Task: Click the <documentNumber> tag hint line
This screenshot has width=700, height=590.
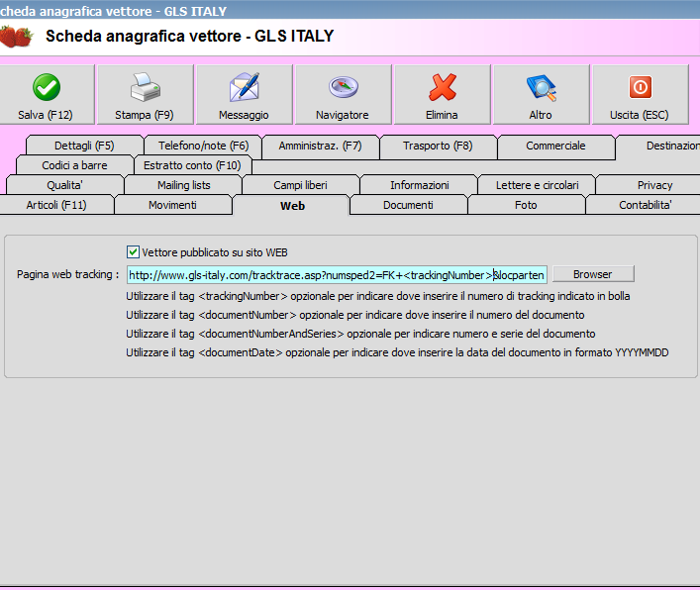Action: tap(354, 315)
